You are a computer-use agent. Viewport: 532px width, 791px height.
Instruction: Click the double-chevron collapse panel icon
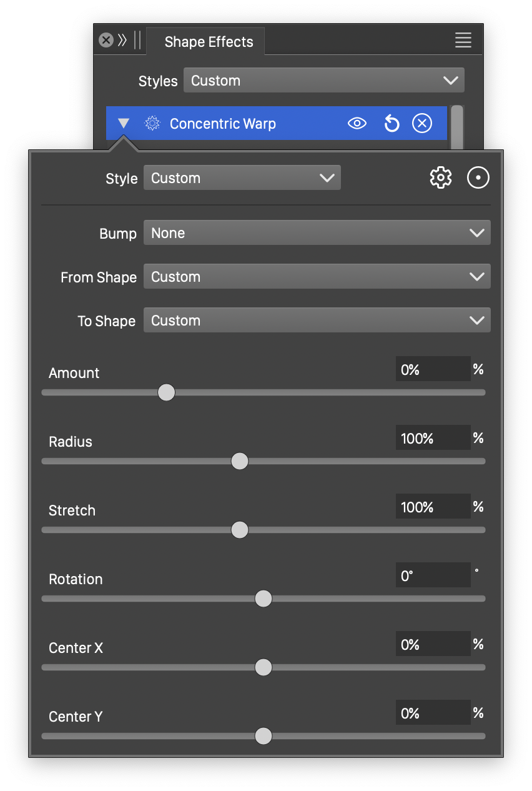click(x=122, y=41)
